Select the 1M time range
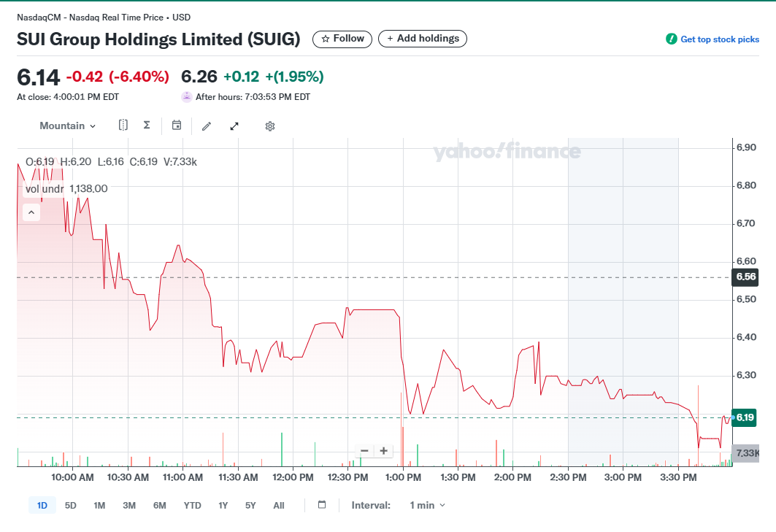 (x=99, y=505)
